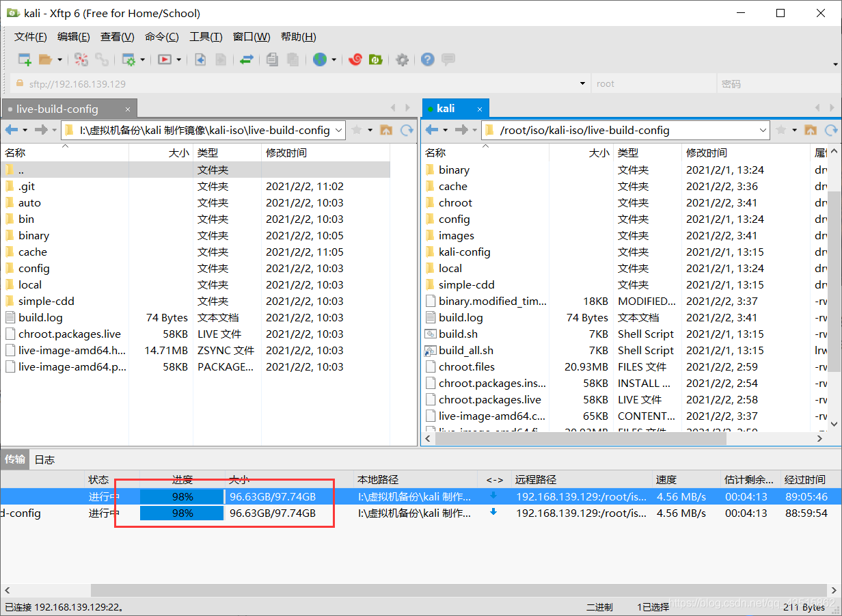Switch to the 日志 log tab
This screenshot has width=842, height=616.
click(x=44, y=459)
